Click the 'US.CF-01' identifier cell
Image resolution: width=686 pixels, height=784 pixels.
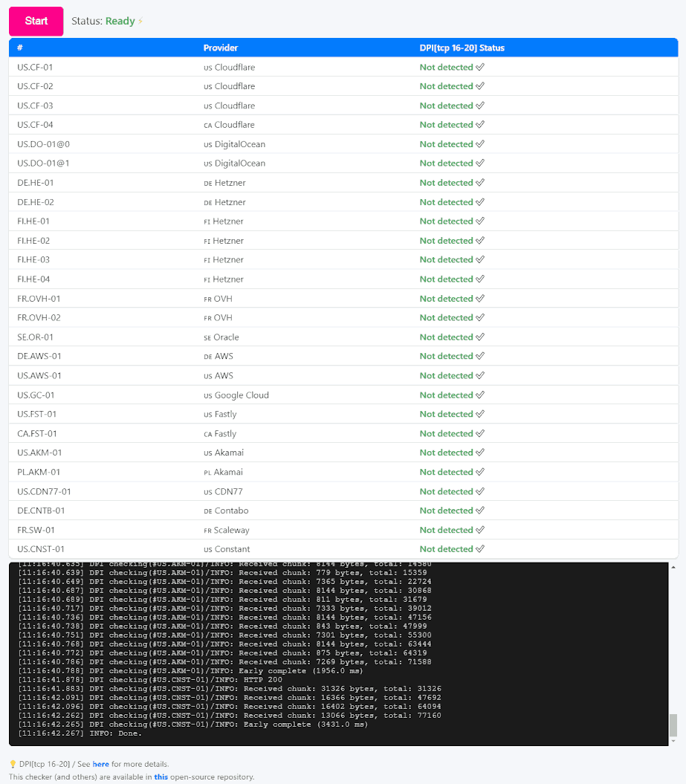35,67
